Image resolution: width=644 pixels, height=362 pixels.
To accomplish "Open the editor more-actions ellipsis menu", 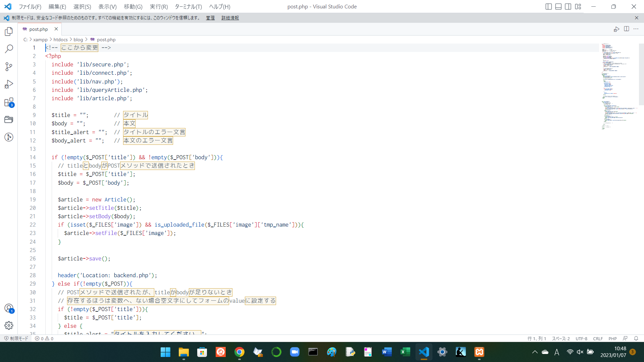I will (636, 29).
